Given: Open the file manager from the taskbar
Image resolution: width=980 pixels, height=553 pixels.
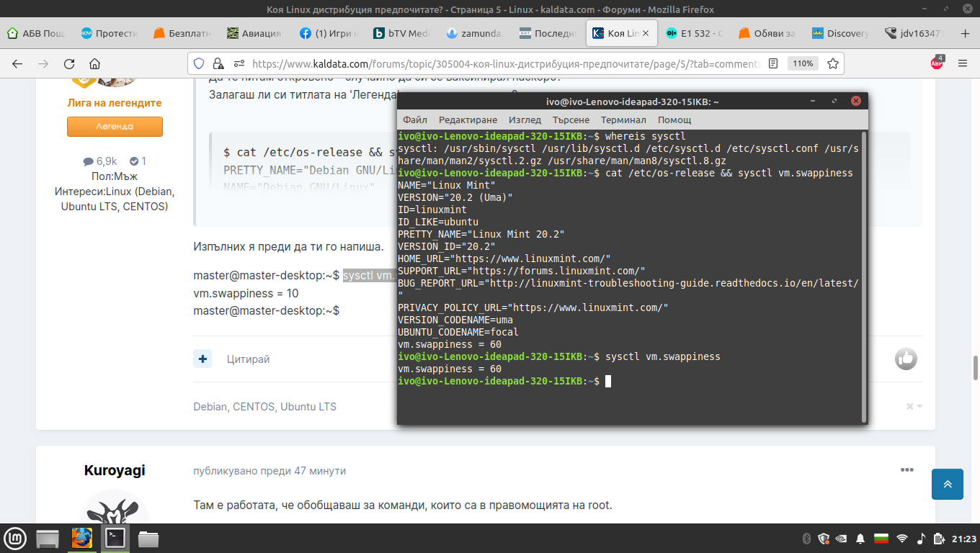Looking at the screenshot, I should [x=148, y=538].
